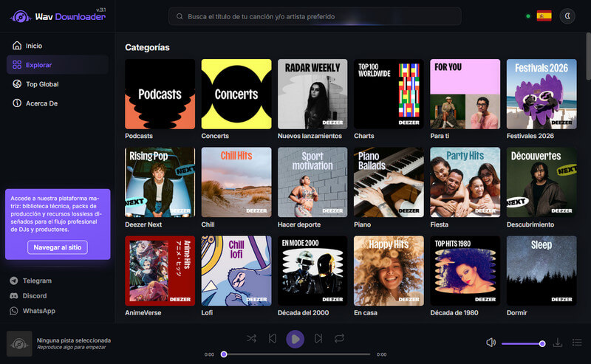Open the Piano Ballads category card

(x=389, y=182)
